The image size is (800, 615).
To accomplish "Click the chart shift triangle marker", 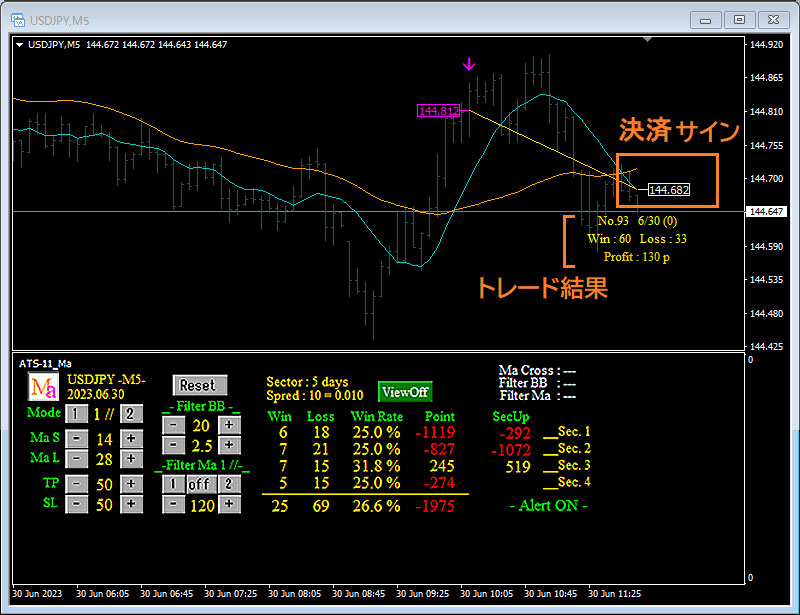I will 647,39.
